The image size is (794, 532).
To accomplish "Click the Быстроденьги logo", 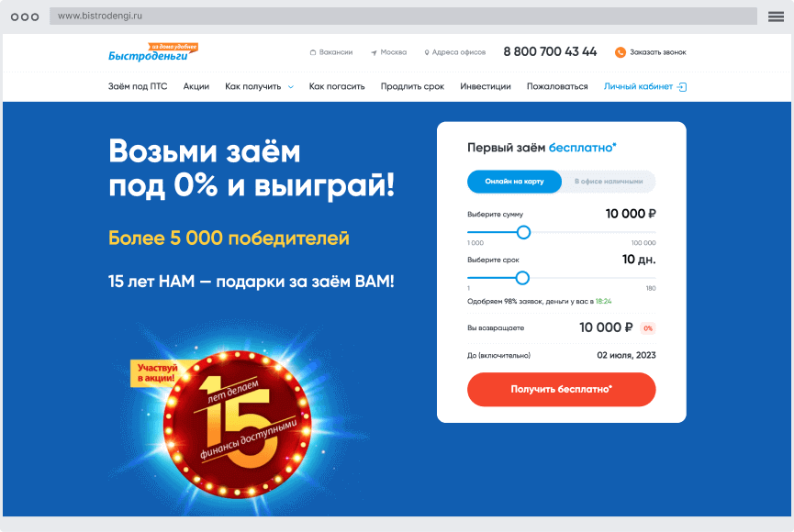I will pyautogui.click(x=153, y=52).
